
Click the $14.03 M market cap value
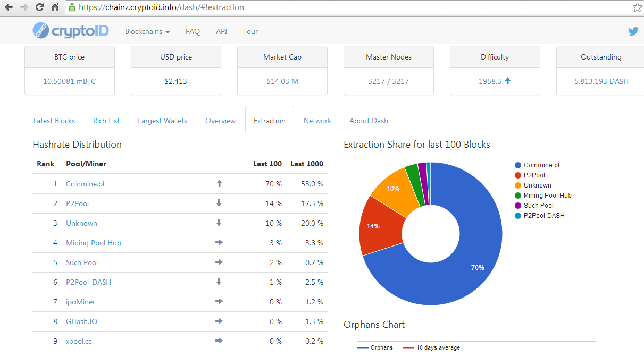point(282,81)
